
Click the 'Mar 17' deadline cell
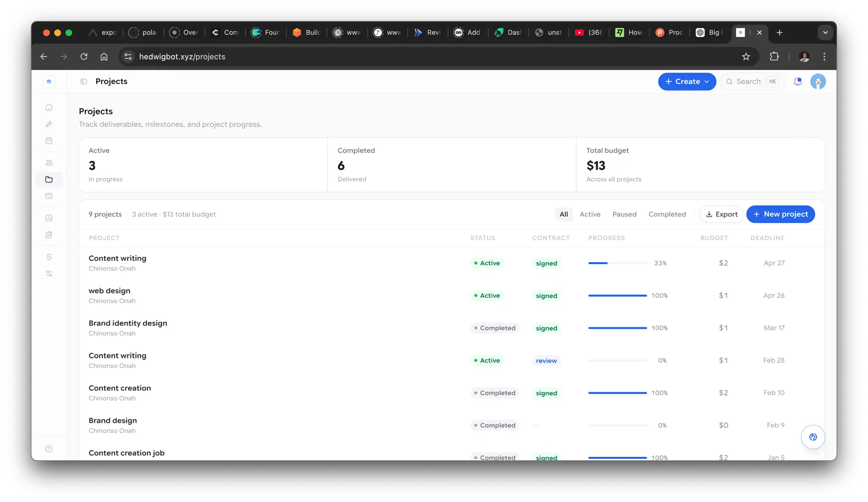pos(774,328)
